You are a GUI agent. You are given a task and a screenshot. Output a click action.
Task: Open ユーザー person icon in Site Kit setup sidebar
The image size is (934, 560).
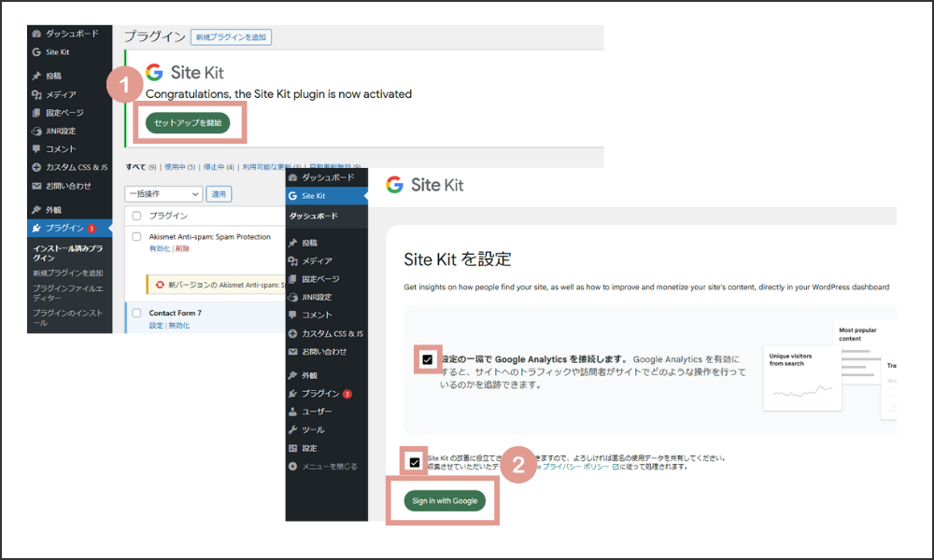point(292,412)
